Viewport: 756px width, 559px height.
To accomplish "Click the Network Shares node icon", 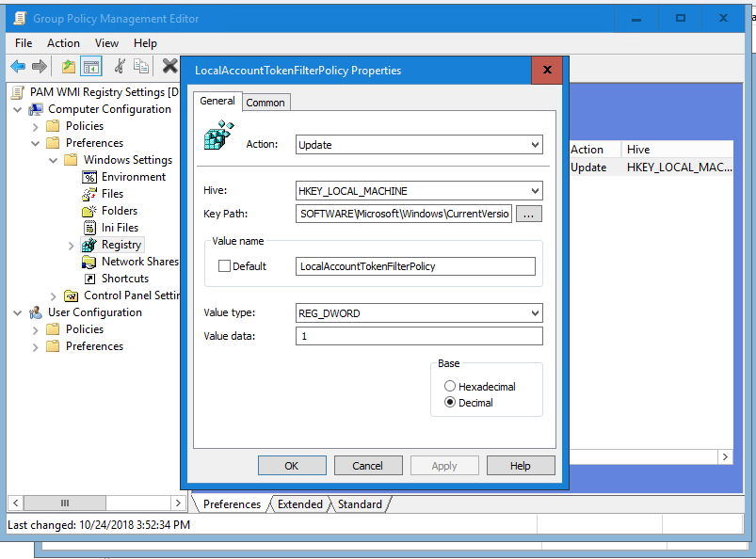I will point(89,262).
